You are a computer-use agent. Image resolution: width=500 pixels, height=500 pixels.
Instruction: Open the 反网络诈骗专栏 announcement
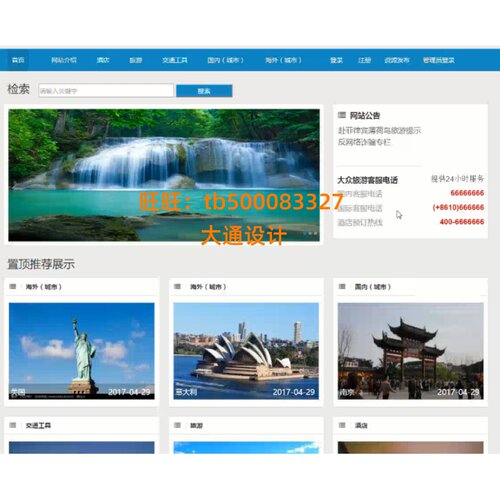pos(364,142)
